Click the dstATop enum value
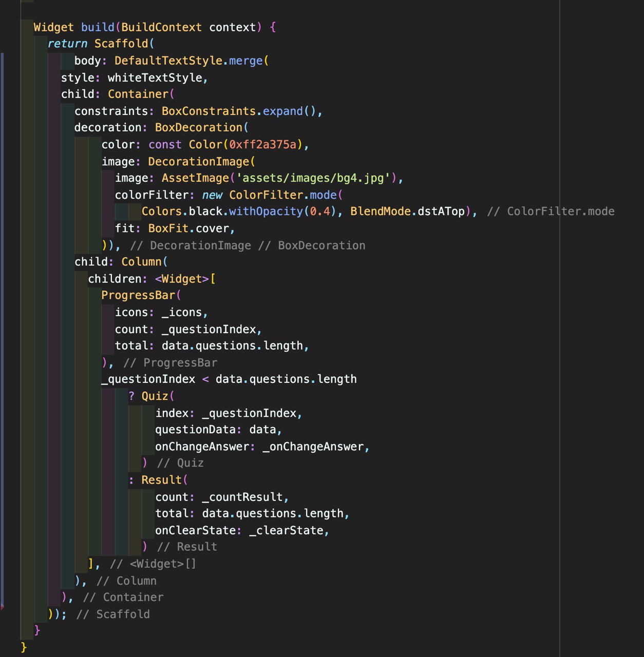The height and width of the screenshot is (657, 644). tap(441, 211)
